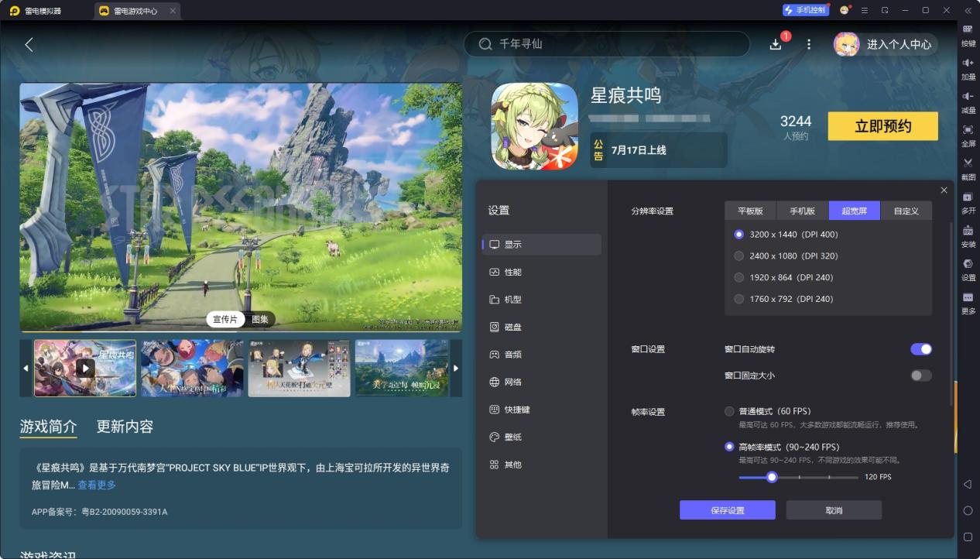The height and width of the screenshot is (559, 980).
Task: Click the user avatar icon in title bar
Action: (x=845, y=10)
